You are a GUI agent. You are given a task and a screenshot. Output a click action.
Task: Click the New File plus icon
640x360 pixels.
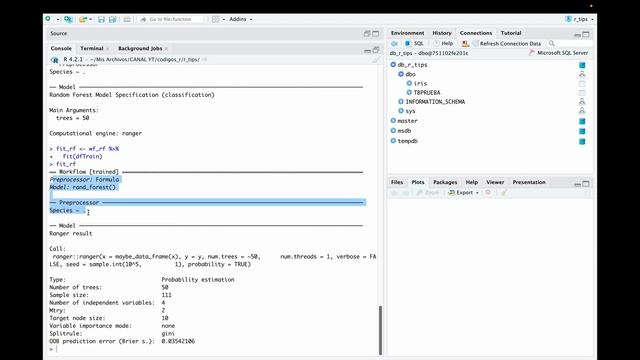coord(48,19)
